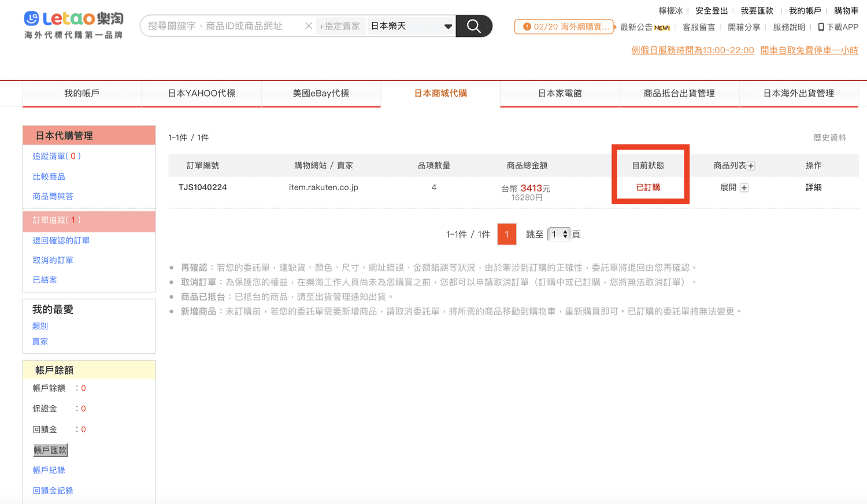Open 賣家 under 我的最愛
This screenshot has height=504, width=867.
point(40,342)
